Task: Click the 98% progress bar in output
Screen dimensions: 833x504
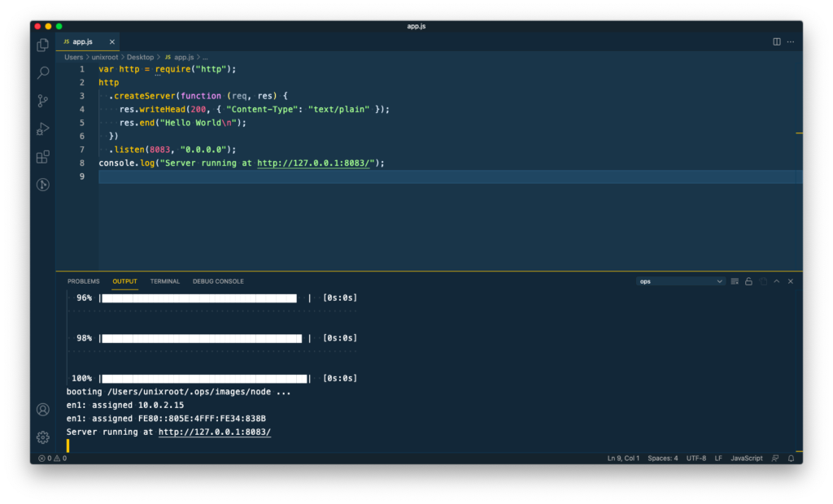Action: (204, 338)
